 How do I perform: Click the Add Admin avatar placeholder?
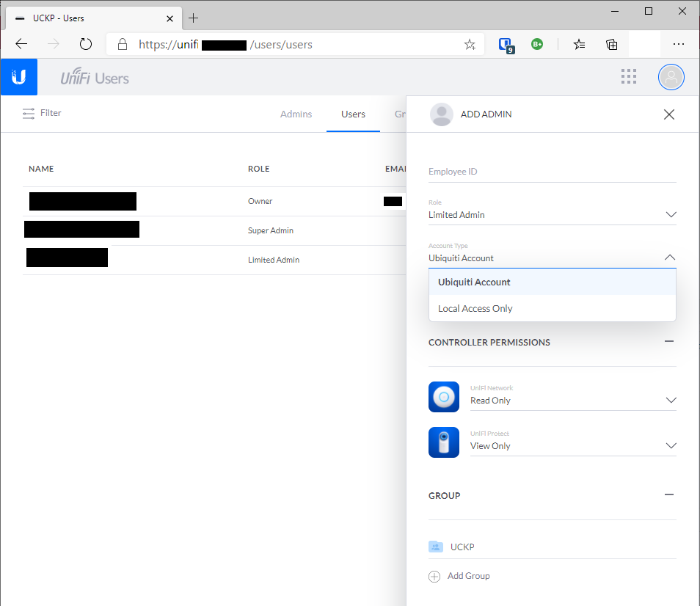tap(442, 114)
